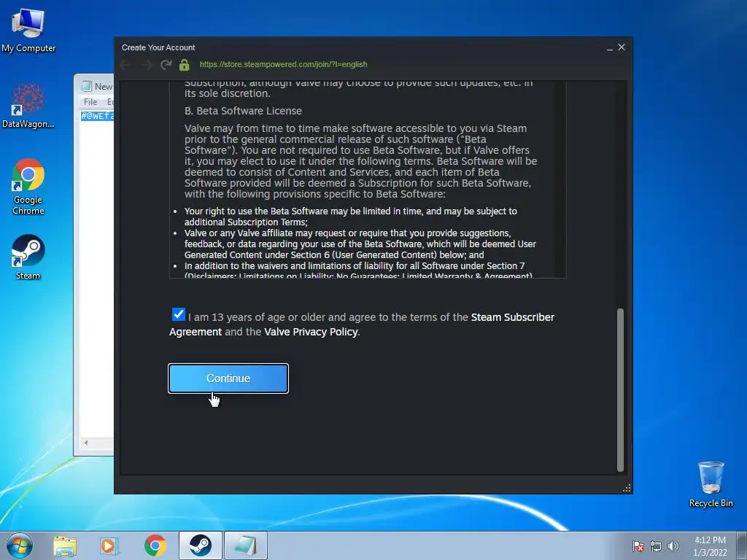Open Chrome from the taskbar

[x=155, y=546]
